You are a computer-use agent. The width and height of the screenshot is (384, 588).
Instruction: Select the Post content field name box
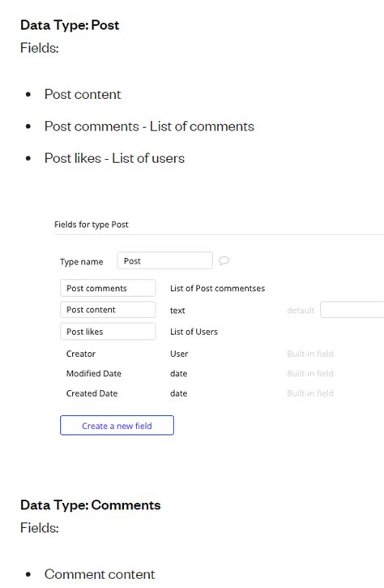(108, 310)
